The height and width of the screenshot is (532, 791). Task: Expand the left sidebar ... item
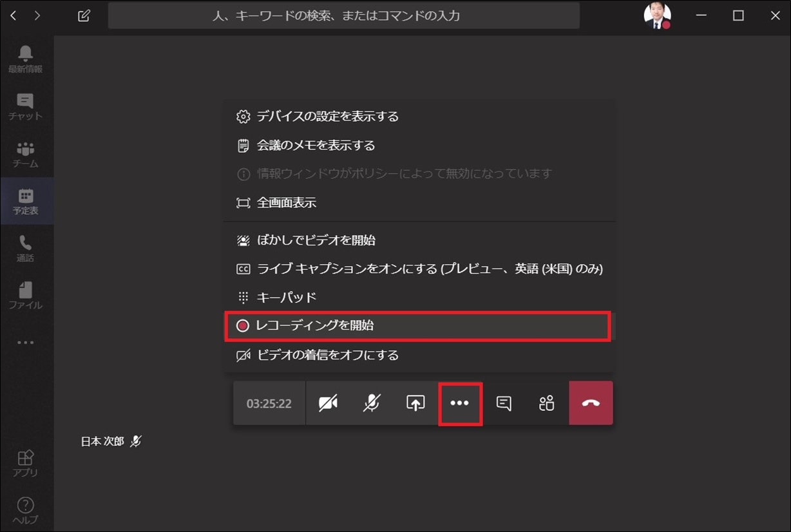[26, 343]
